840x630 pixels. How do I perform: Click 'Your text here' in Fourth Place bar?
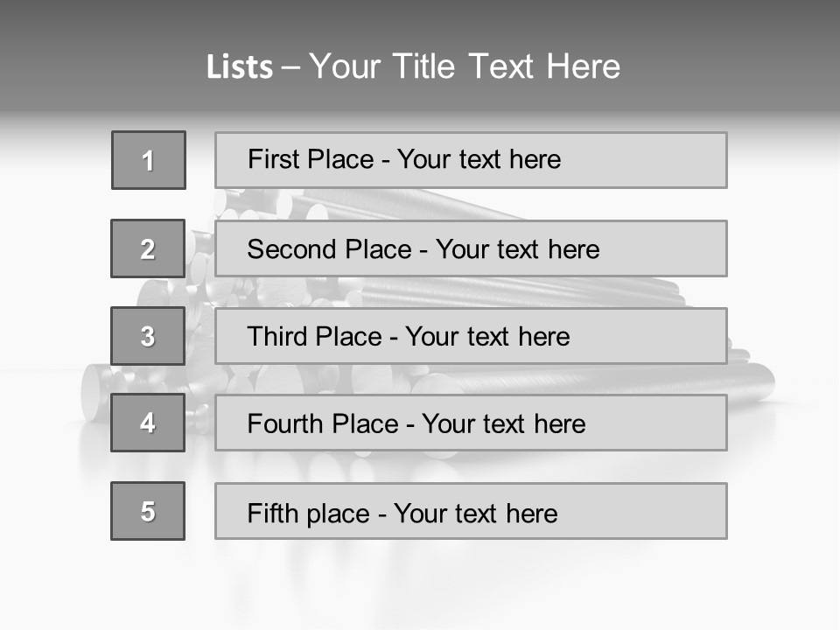(x=503, y=424)
